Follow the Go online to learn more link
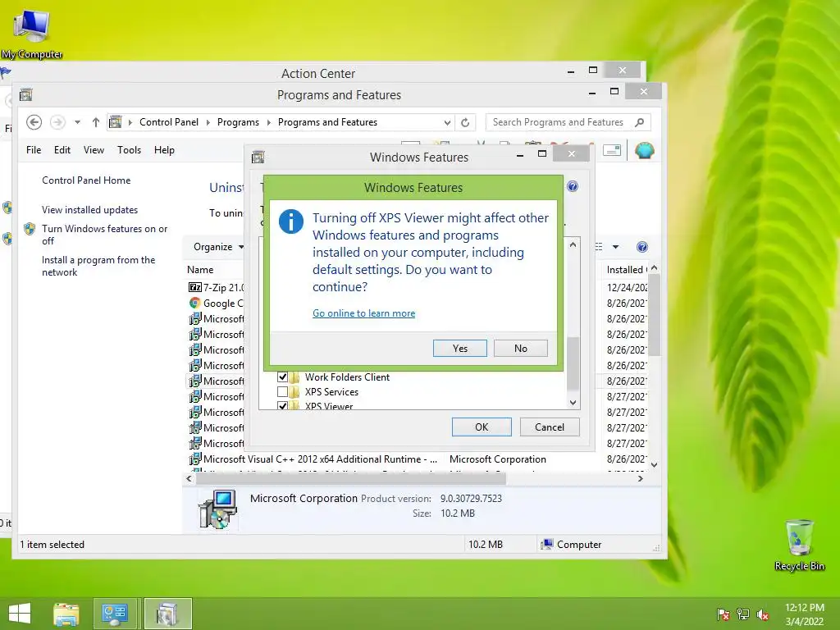The height and width of the screenshot is (630, 840). point(363,313)
